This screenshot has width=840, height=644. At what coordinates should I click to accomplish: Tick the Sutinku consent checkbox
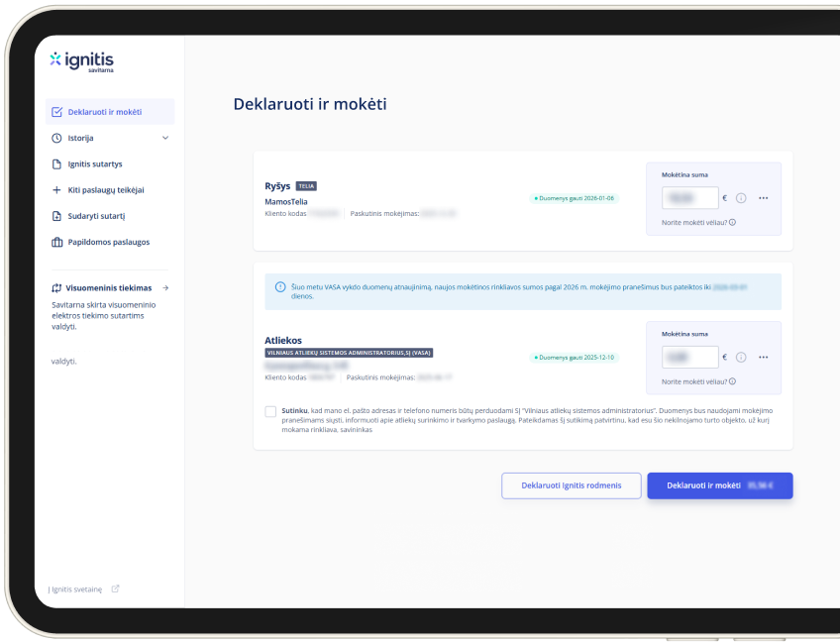click(x=270, y=411)
